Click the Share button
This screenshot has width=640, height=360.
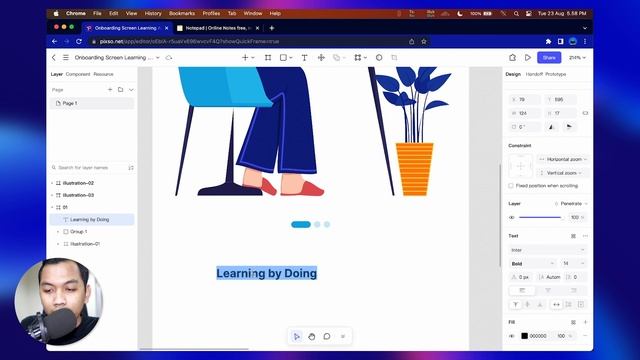[549, 58]
